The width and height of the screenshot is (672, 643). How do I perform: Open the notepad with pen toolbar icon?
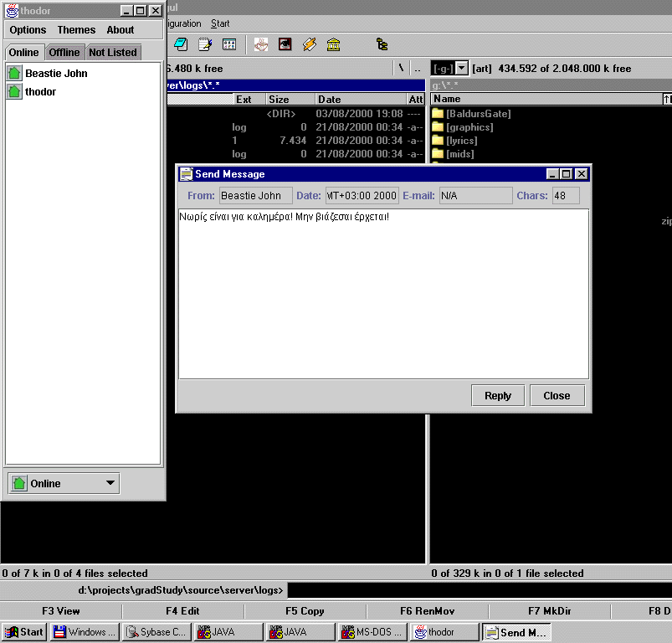point(205,44)
